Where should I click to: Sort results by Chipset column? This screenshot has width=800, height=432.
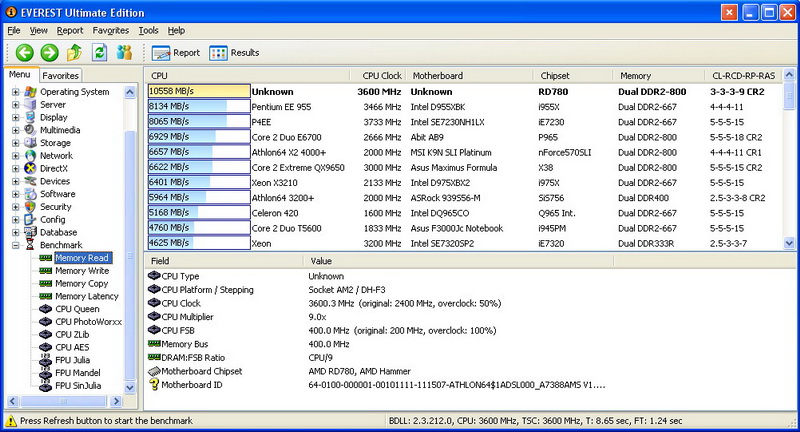pyautogui.click(x=572, y=75)
